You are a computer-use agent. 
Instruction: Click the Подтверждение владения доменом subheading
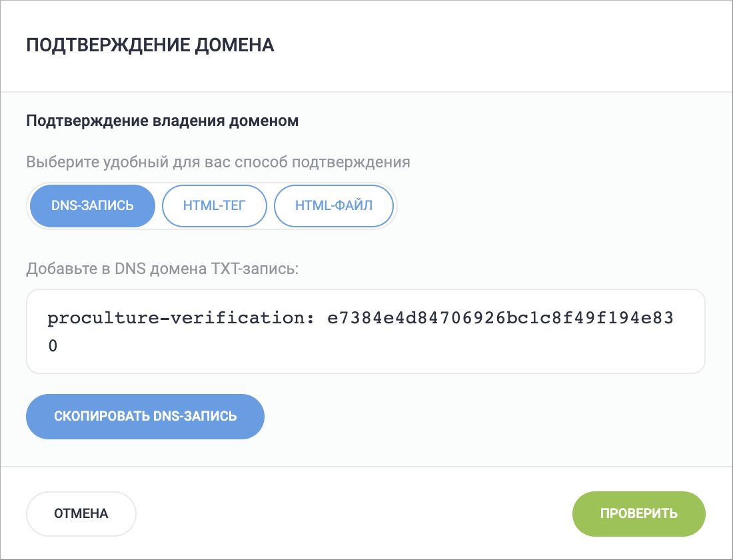click(x=162, y=121)
